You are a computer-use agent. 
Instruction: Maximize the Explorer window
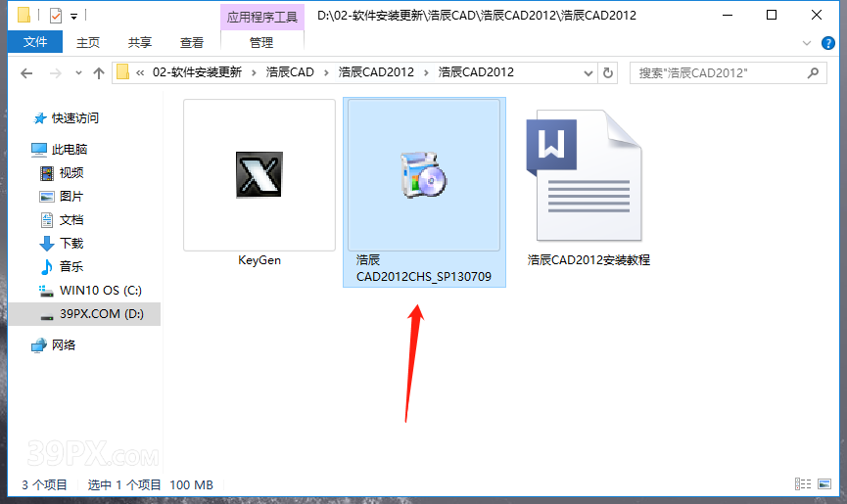[772, 15]
